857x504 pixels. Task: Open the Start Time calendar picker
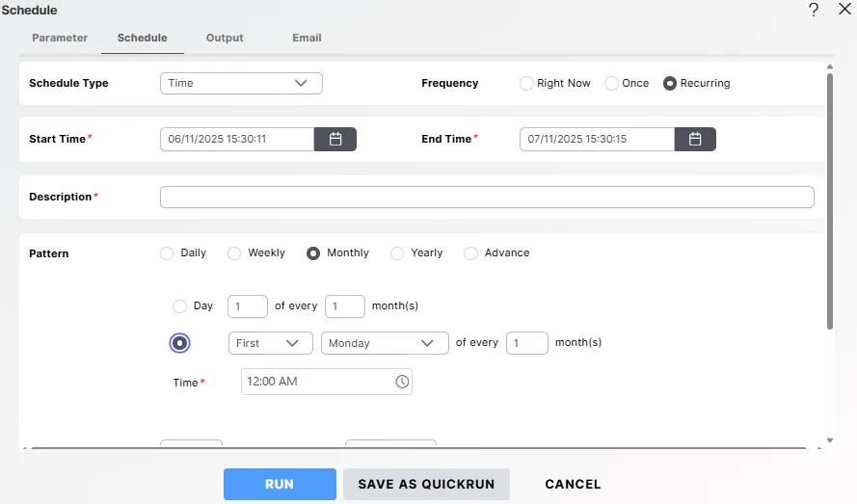[x=335, y=140]
